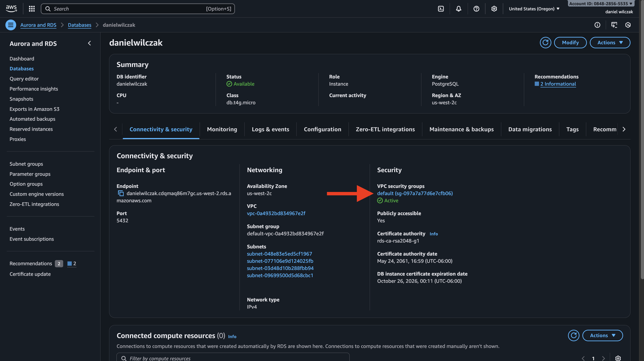Open the default security group link
644x361 pixels.
pos(415,193)
